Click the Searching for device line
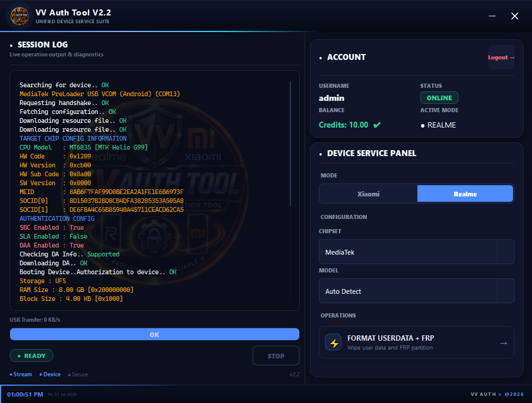Screen dimensions: 532x403 pos(64,85)
